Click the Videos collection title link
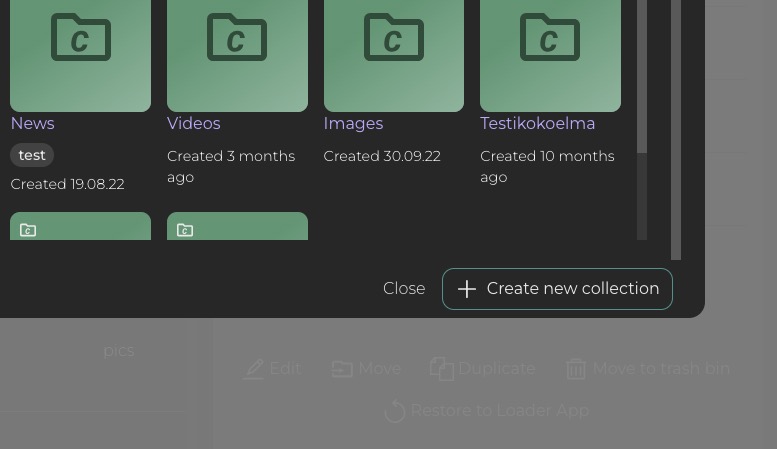The width and height of the screenshot is (777, 449). 194,123
